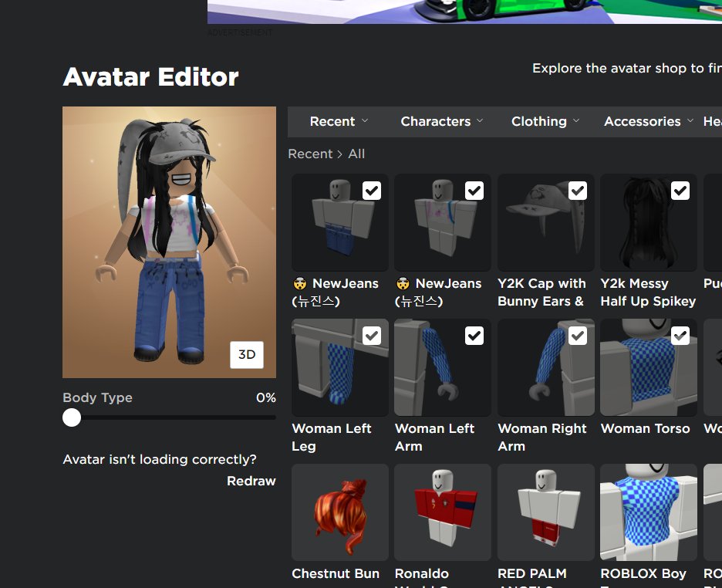Select the Ronaldo red shirt thumbnail
The height and width of the screenshot is (588, 722).
pyautogui.click(x=443, y=512)
